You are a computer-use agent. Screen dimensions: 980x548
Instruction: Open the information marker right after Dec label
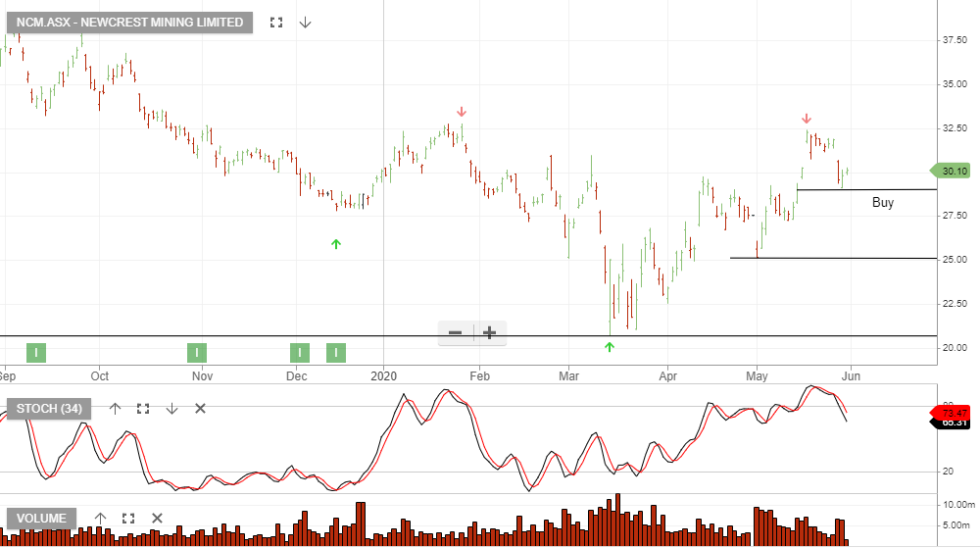pos(300,353)
